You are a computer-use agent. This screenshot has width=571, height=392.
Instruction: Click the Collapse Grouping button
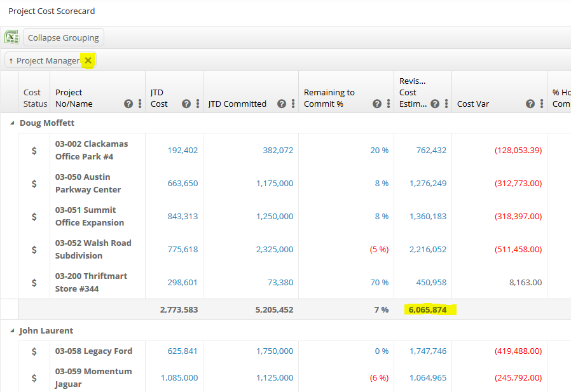pos(64,37)
